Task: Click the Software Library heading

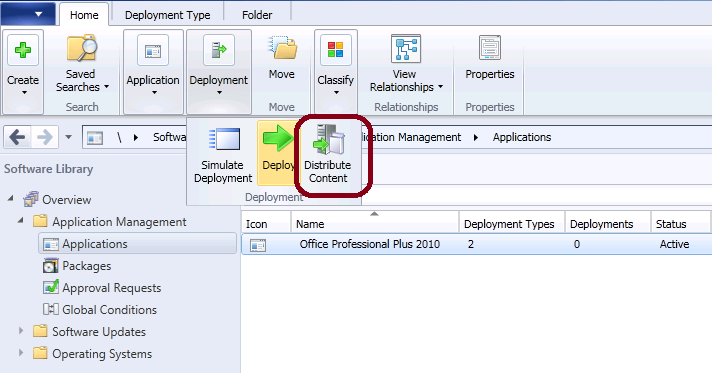Action: pyautogui.click(x=49, y=169)
